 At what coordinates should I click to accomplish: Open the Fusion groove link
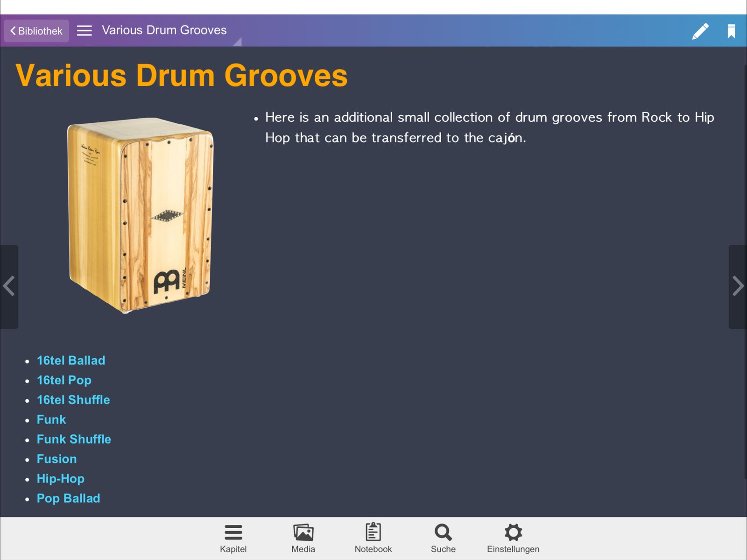click(56, 459)
